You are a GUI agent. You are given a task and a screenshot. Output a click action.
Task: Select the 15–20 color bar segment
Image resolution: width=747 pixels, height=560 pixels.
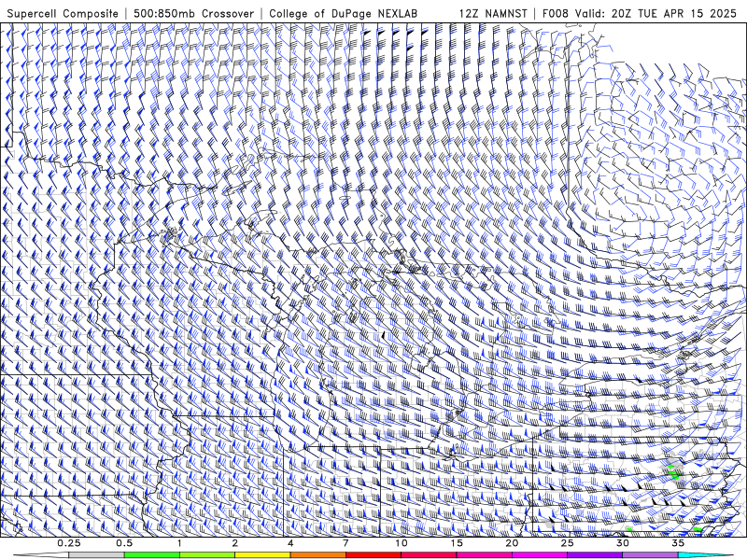[x=484, y=555]
